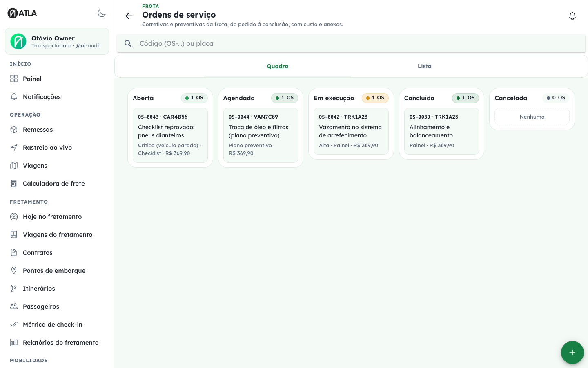Click the Ordens de serviço heading
The width and height of the screenshot is (588, 368).
click(179, 15)
